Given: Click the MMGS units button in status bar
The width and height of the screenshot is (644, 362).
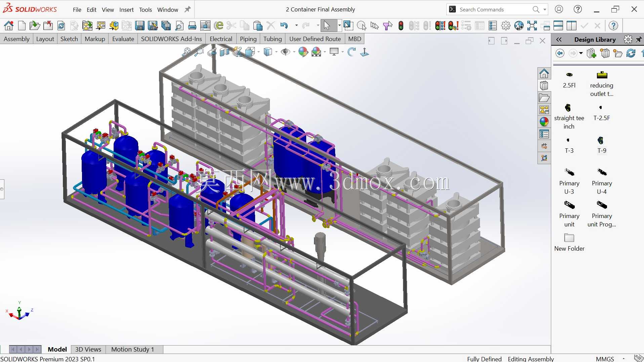Looking at the screenshot, I should pos(605,359).
